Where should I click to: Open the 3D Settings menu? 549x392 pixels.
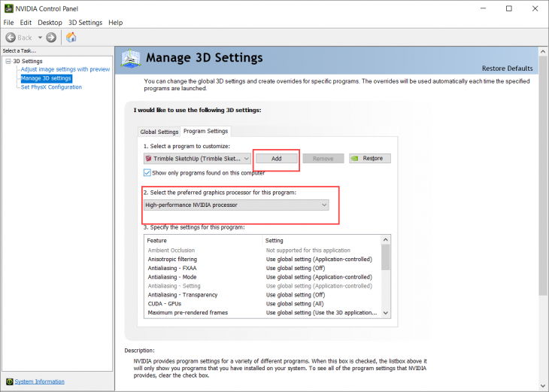click(85, 23)
